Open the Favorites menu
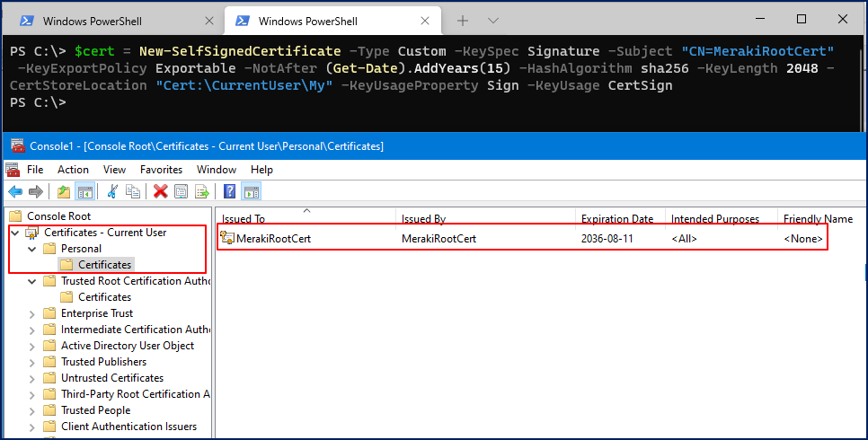Viewport: 868px width, 440px height. (161, 170)
